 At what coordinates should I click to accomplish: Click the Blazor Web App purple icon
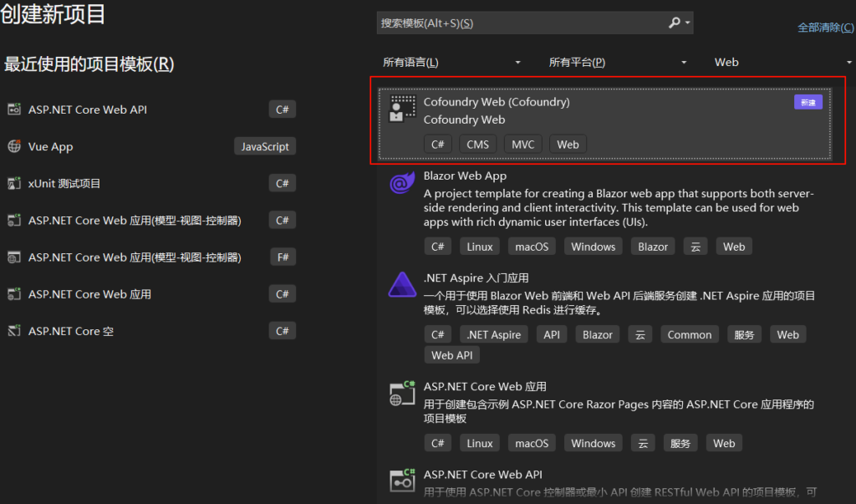(x=402, y=183)
